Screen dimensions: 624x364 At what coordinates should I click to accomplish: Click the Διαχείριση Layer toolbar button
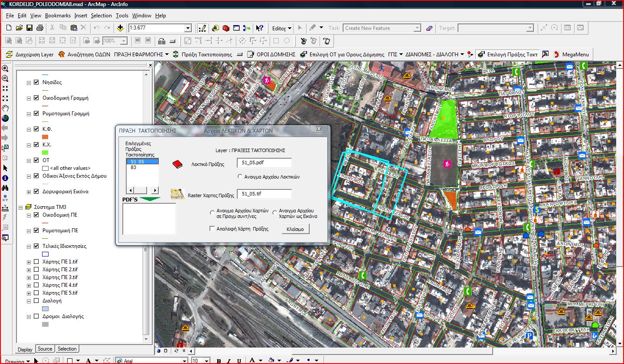30,55
